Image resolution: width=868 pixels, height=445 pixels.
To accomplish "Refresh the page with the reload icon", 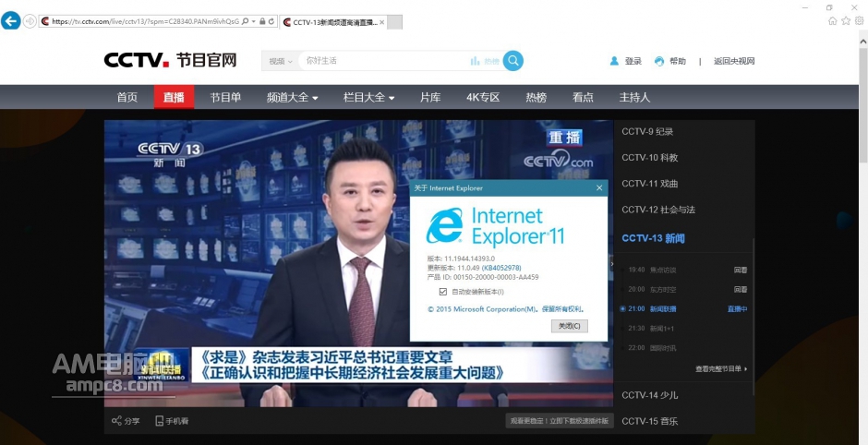I will 271,21.
